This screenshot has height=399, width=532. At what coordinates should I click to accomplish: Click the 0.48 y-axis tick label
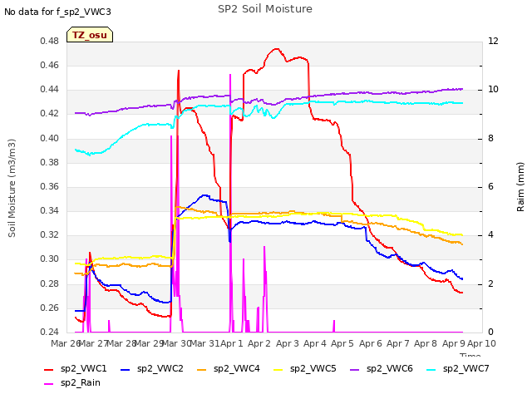tap(50, 41)
